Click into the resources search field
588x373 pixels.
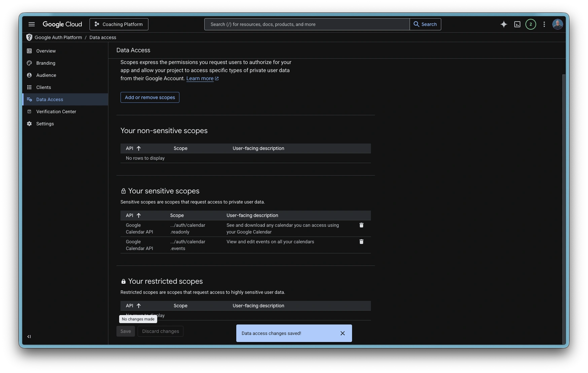[x=306, y=24]
